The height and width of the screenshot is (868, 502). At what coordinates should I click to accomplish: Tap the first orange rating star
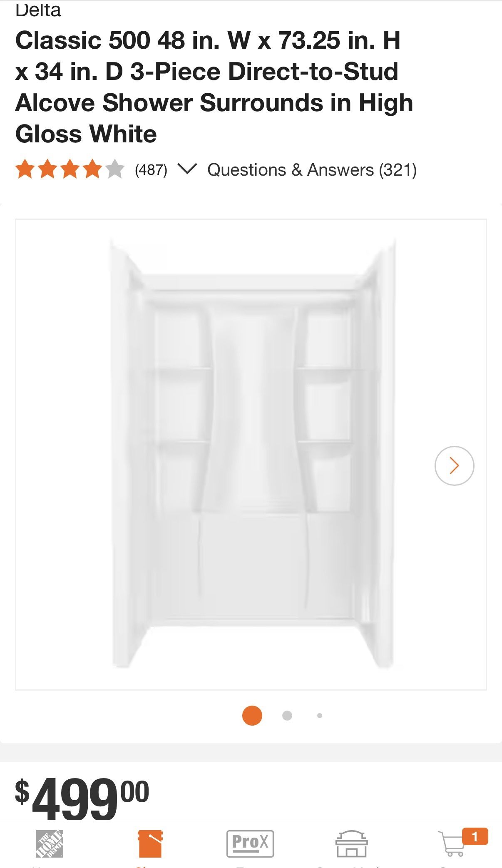tap(25, 169)
